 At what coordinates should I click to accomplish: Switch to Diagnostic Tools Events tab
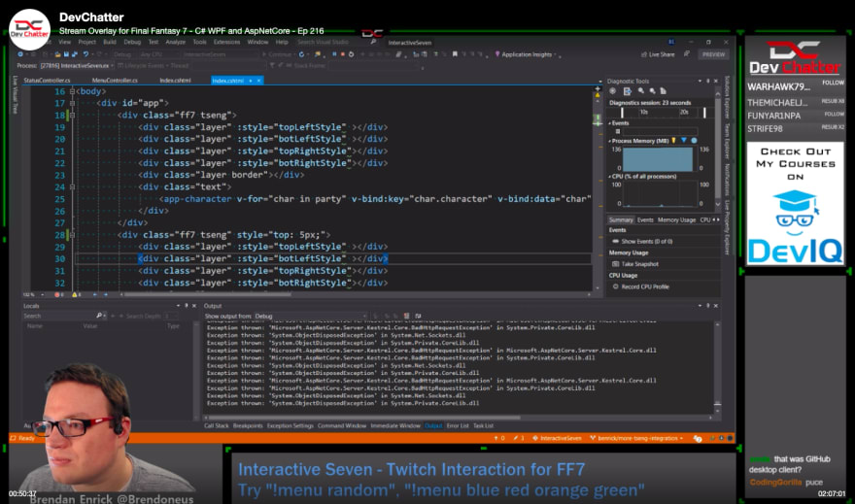click(645, 220)
